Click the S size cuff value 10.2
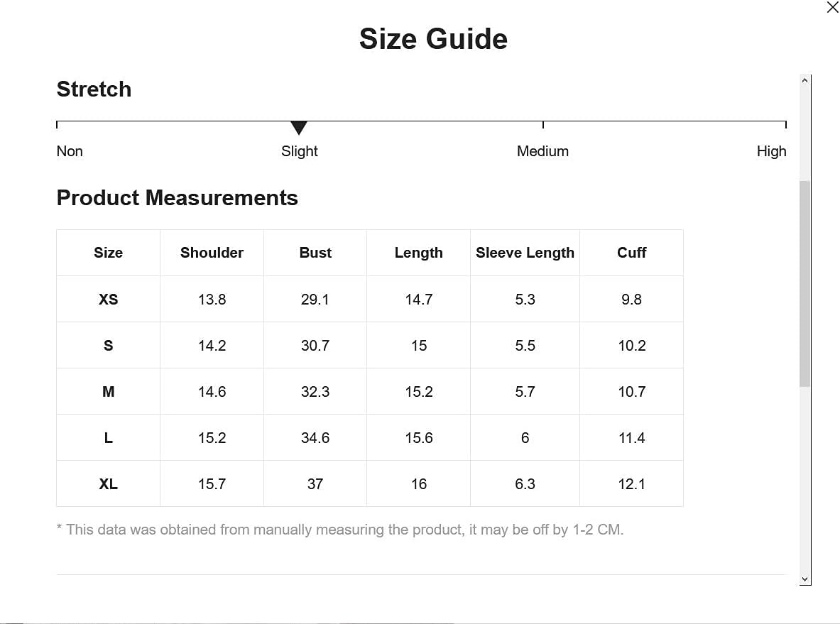The image size is (840, 624). click(632, 346)
